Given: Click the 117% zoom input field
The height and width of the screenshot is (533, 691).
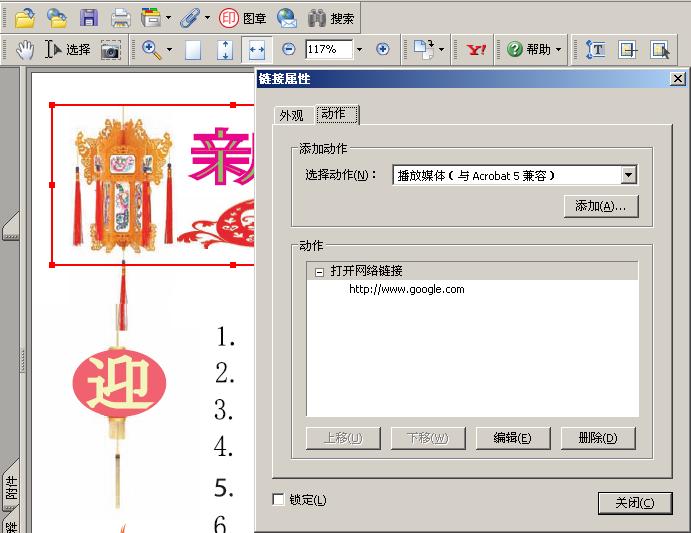Looking at the screenshot, I should click(329, 49).
